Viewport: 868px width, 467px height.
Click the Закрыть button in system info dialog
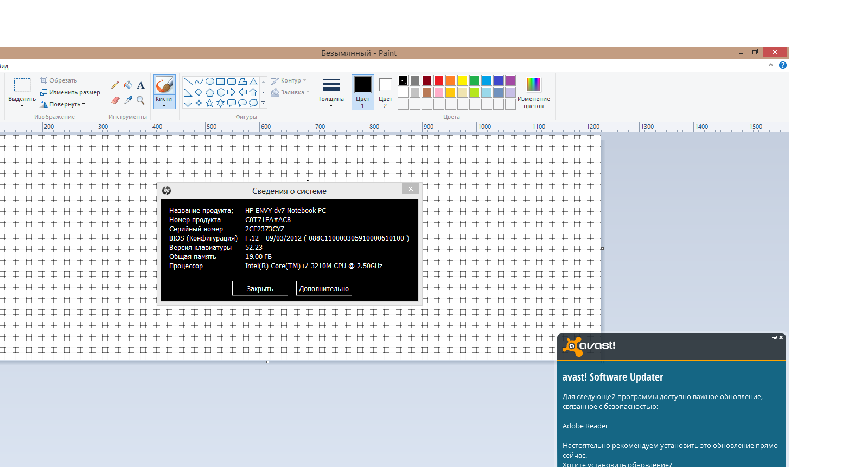tap(260, 288)
